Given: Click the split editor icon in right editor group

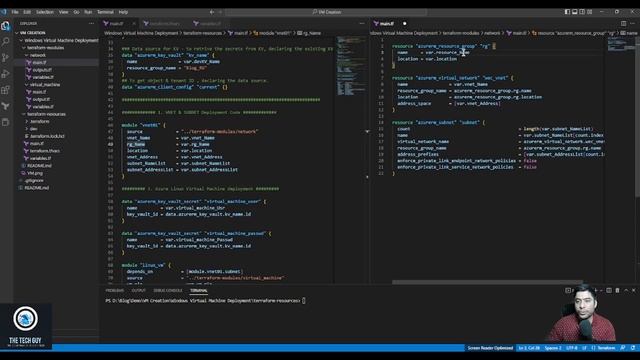Looking at the screenshot, I should tap(624, 24).
